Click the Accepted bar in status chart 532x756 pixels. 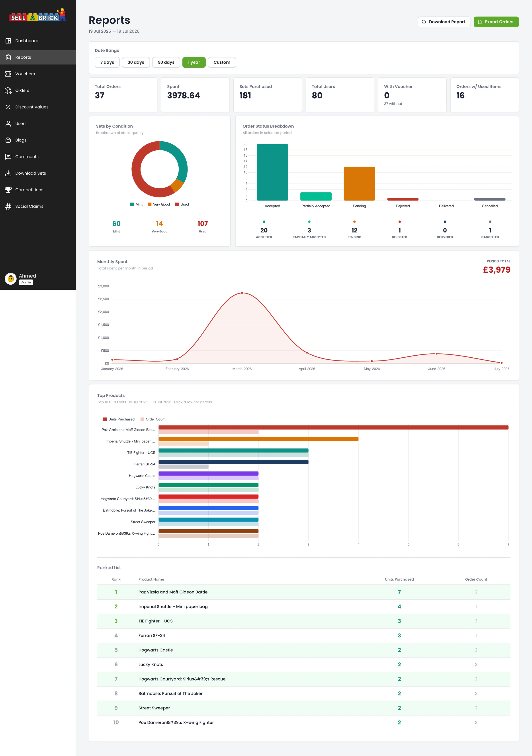pos(272,172)
